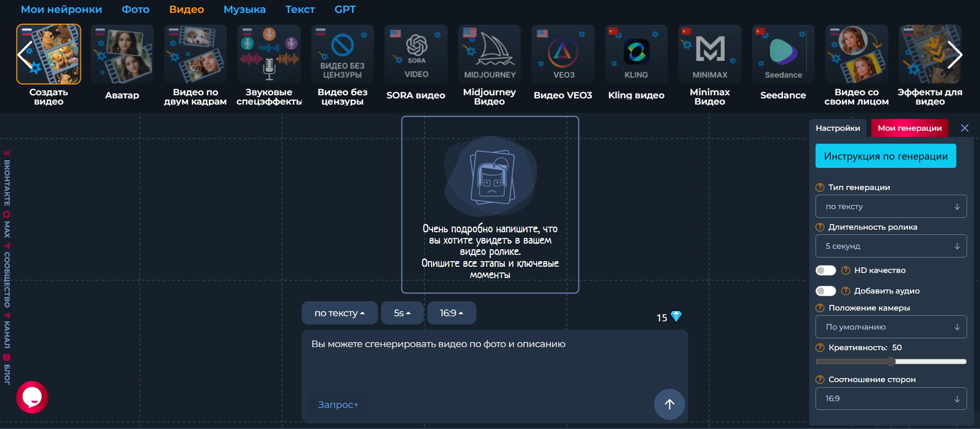
Task: Select the Kling video model icon
Action: [x=636, y=54]
